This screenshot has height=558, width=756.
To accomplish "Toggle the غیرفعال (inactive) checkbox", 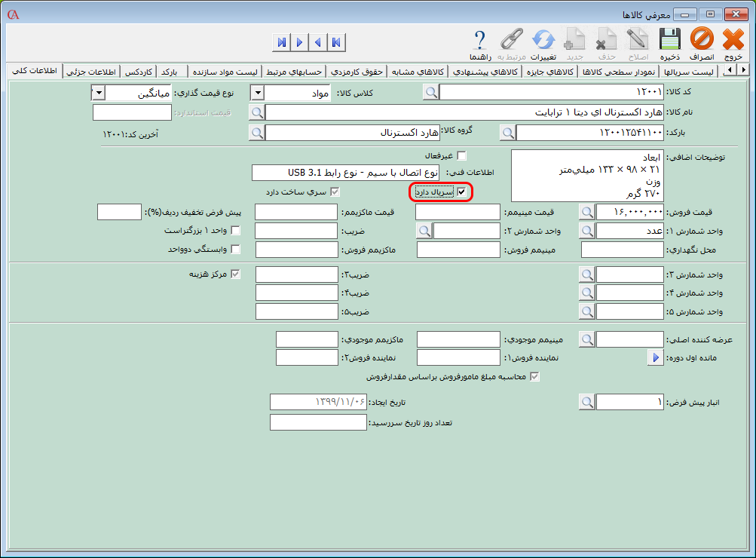I will click(462, 156).
